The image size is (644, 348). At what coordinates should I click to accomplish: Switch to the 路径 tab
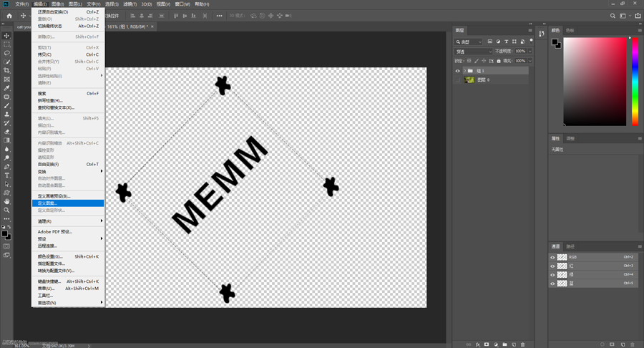[x=570, y=246]
